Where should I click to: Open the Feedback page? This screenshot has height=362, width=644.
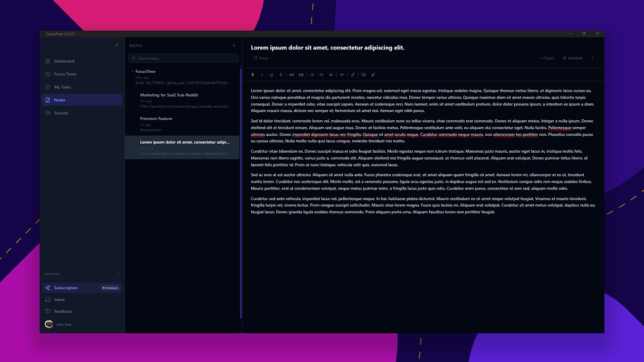81,312
